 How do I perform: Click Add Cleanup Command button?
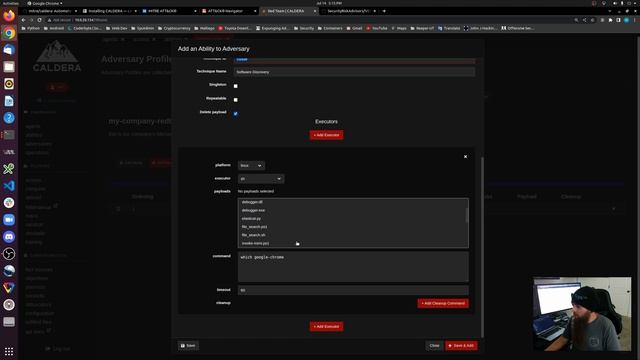[443, 303]
